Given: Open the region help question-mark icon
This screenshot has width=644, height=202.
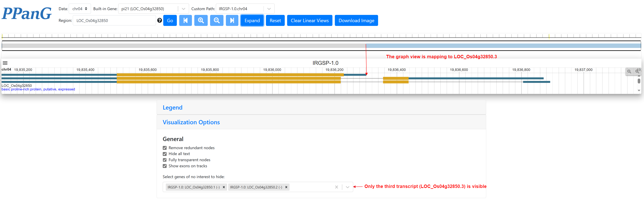Looking at the screenshot, I should pyautogui.click(x=160, y=20).
